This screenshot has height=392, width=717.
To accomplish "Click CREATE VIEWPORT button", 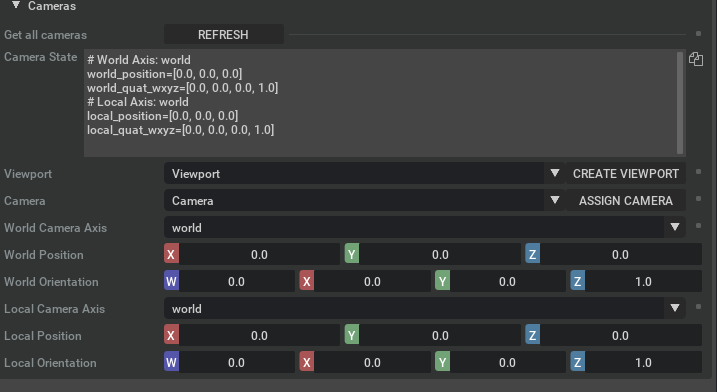I will click(626, 173).
